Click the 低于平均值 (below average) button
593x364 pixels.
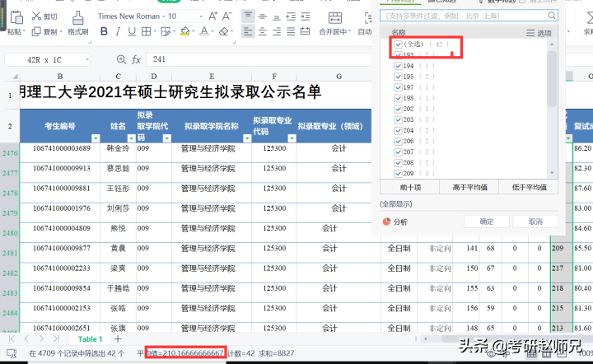coord(529,187)
